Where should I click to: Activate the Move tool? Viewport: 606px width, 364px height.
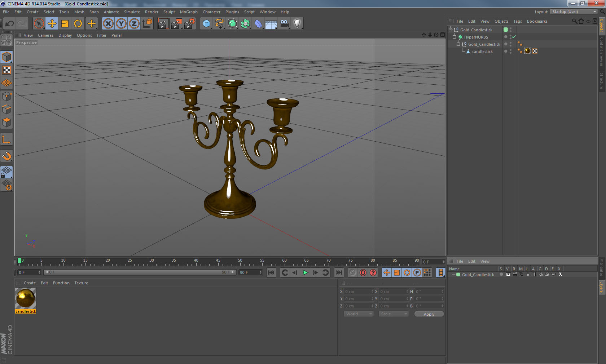click(52, 24)
